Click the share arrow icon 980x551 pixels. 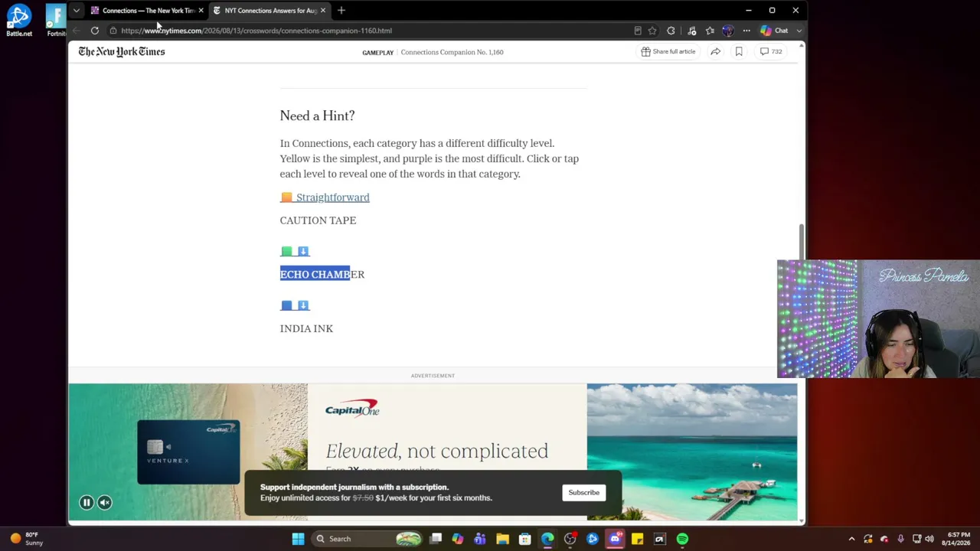715,51
